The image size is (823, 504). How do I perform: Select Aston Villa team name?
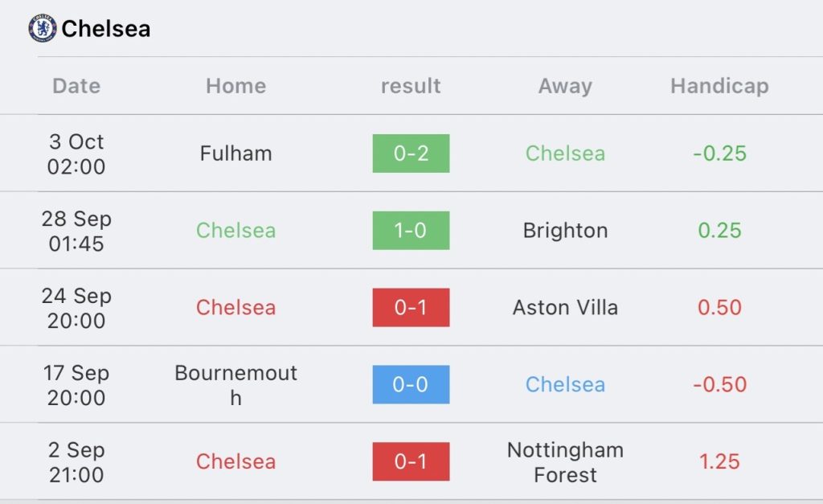pyautogui.click(x=565, y=308)
